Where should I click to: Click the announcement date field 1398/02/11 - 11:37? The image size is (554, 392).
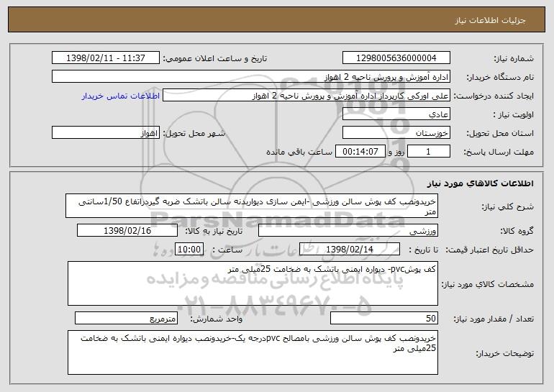pos(106,58)
